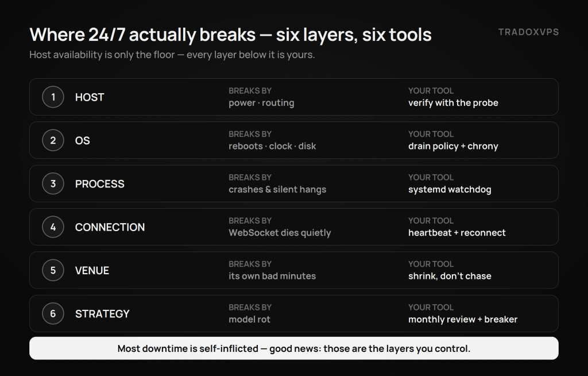Viewport: 588px width, 376px height.
Task: Select the OS layer name
Action: [83, 140]
